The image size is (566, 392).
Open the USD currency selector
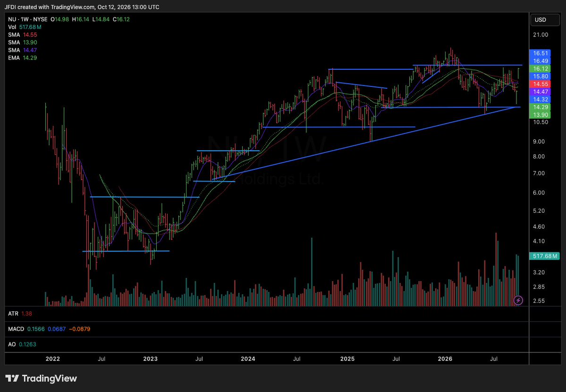tap(545, 20)
